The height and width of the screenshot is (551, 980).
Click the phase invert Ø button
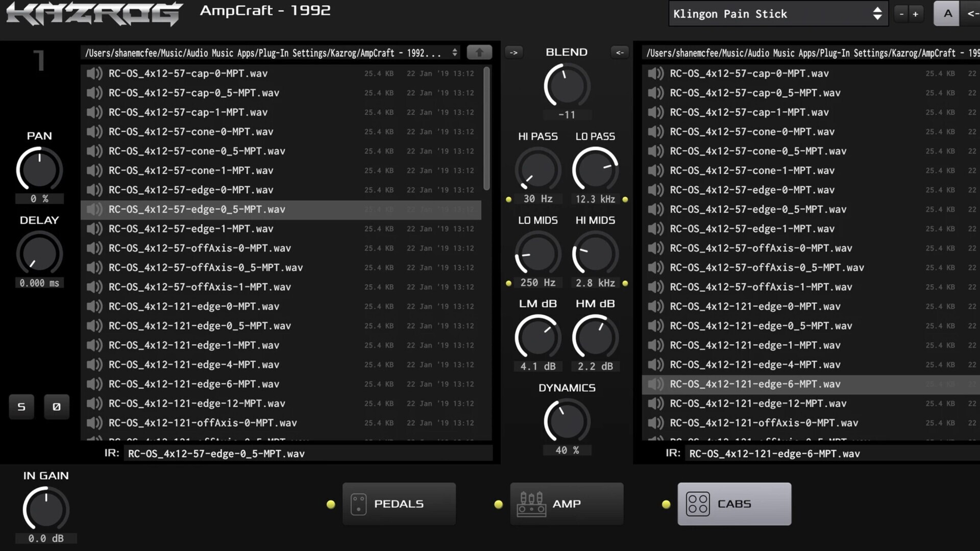(x=56, y=407)
